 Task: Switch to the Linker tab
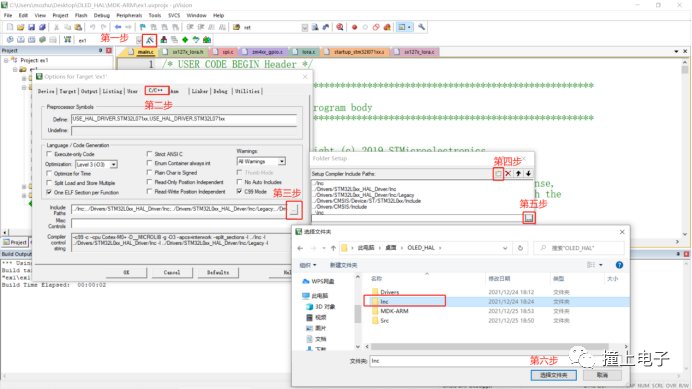200,91
